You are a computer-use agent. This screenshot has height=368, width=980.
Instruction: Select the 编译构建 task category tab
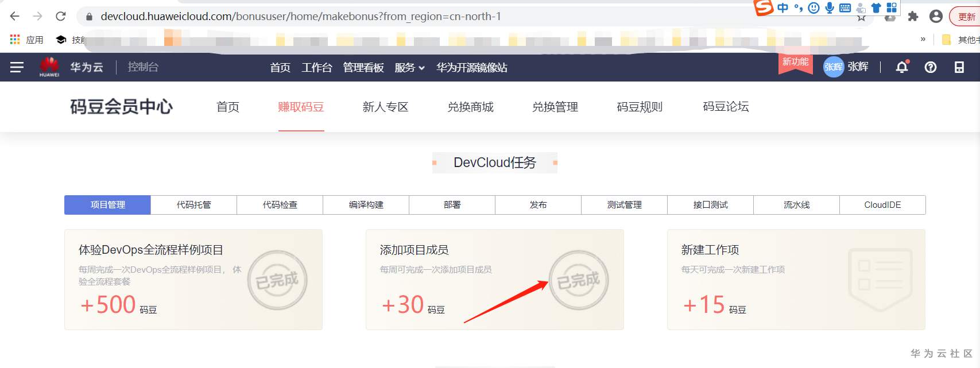pos(366,205)
